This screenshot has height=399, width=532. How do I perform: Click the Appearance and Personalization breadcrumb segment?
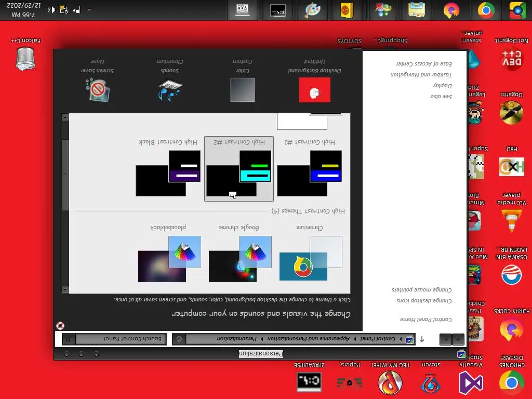pos(309,339)
